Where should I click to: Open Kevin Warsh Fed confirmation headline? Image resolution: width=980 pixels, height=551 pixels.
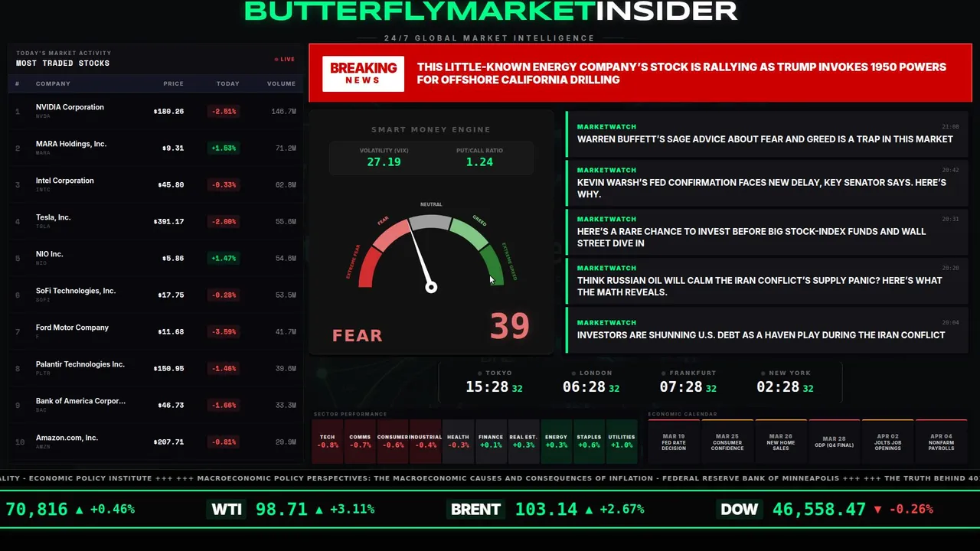point(767,182)
